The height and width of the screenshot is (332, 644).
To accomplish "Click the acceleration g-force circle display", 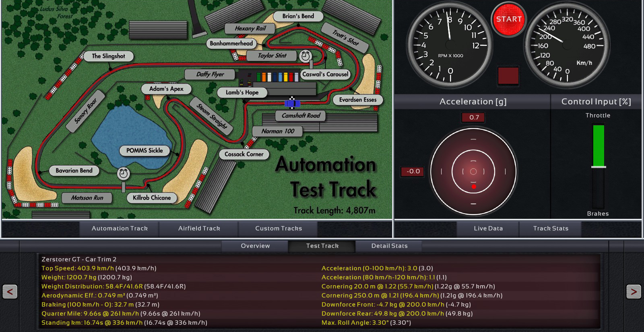I will pyautogui.click(x=473, y=172).
